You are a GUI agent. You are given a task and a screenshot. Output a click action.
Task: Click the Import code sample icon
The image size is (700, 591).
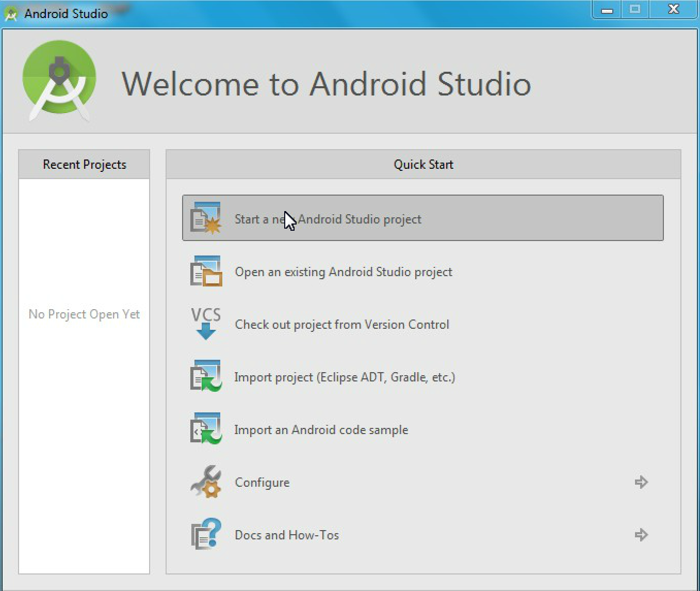coord(206,429)
